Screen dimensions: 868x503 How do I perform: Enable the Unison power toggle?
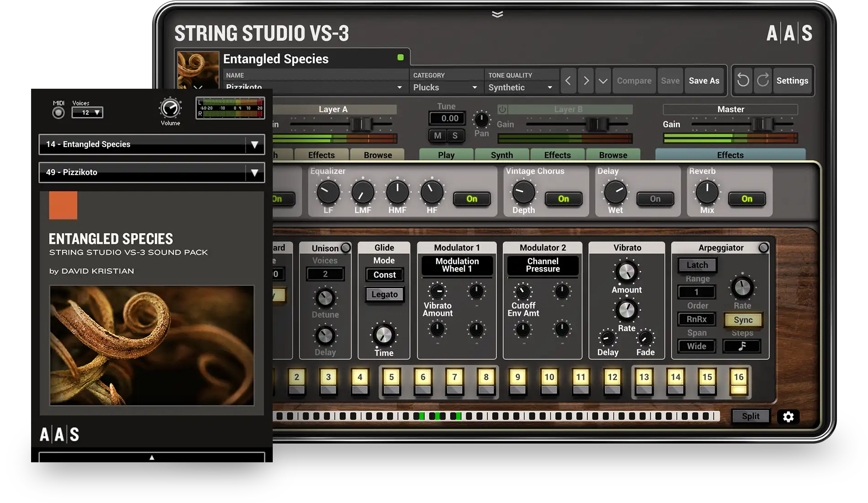[346, 248]
